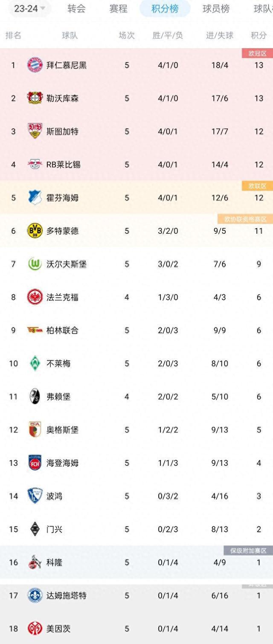Tap the Mainz 05 club logo
The height and width of the screenshot is (644, 273).
[x=35, y=629]
